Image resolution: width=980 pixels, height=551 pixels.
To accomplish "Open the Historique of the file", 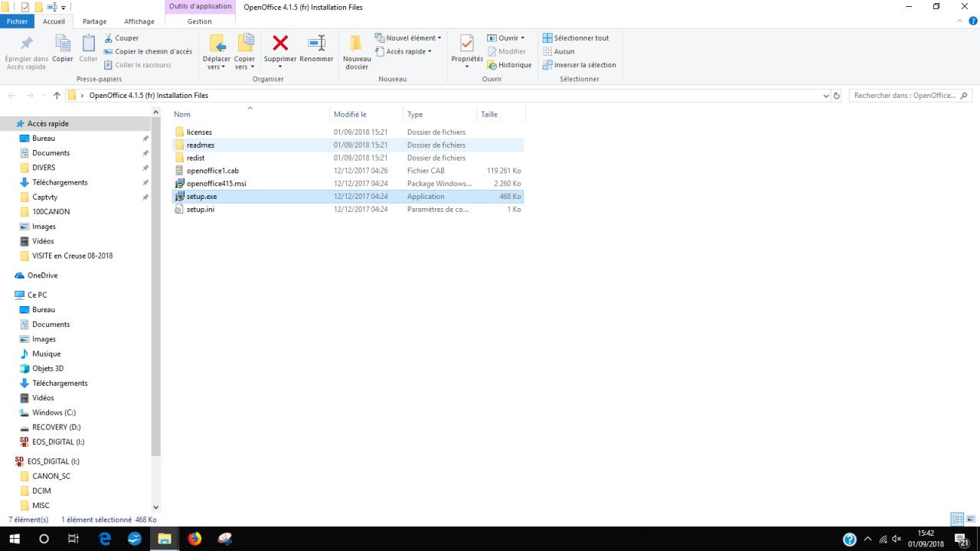I will coord(509,65).
